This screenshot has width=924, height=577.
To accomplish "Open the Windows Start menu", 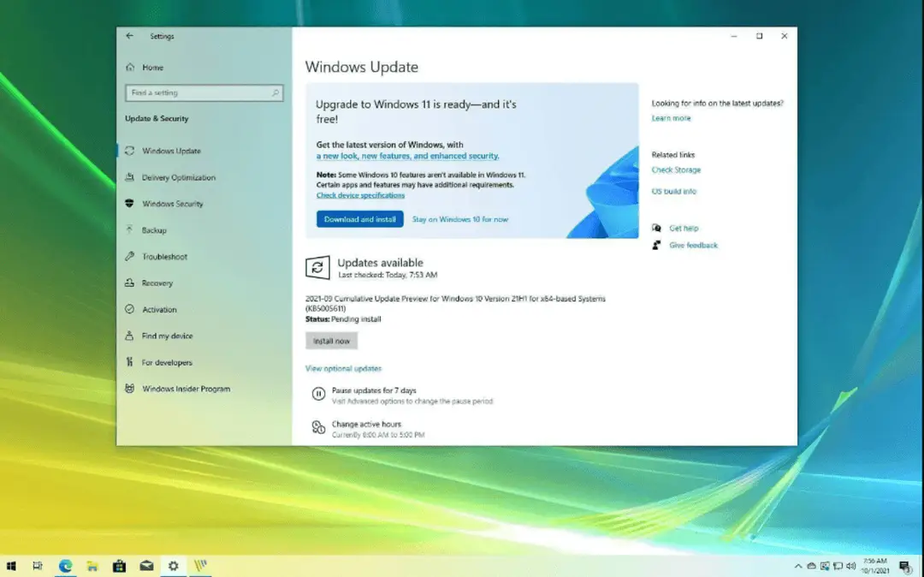I will [10, 567].
